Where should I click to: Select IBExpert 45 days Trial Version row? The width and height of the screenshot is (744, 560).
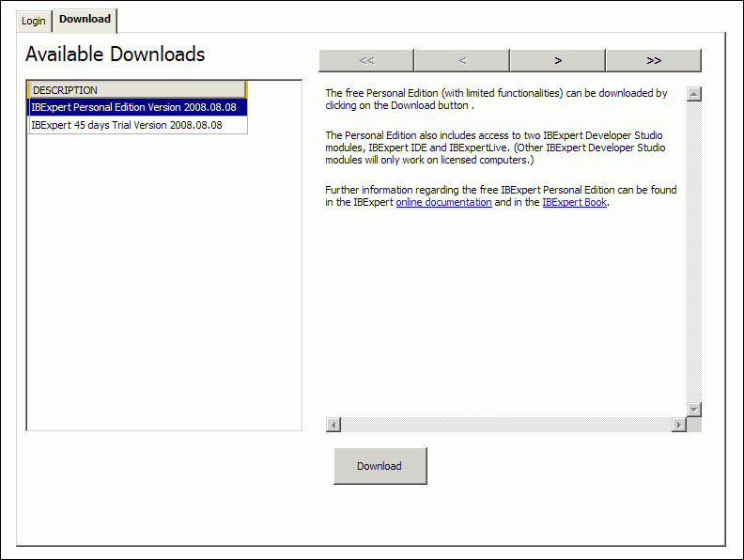[138, 125]
